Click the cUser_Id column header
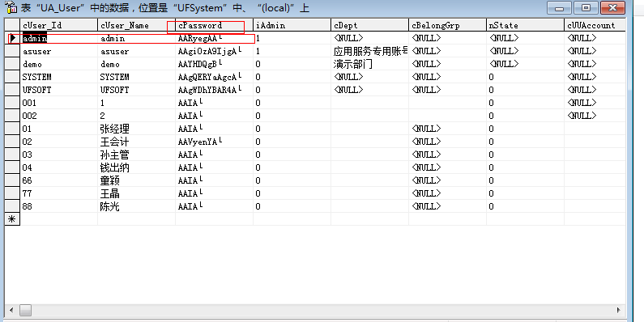Viewport: 644px width, 322px height. click(x=59, y=25)
